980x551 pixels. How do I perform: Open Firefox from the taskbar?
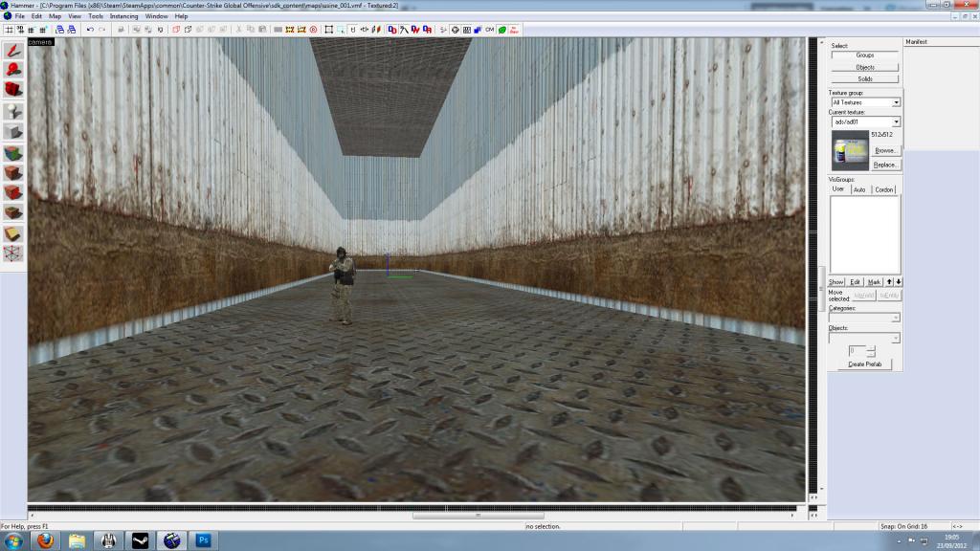(x=45, y=540)
